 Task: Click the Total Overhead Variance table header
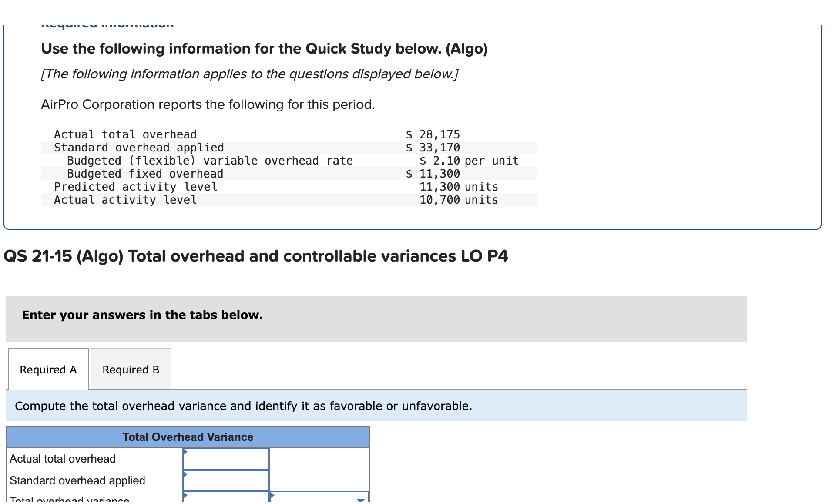pyautogui.click(x=188, y=437)
